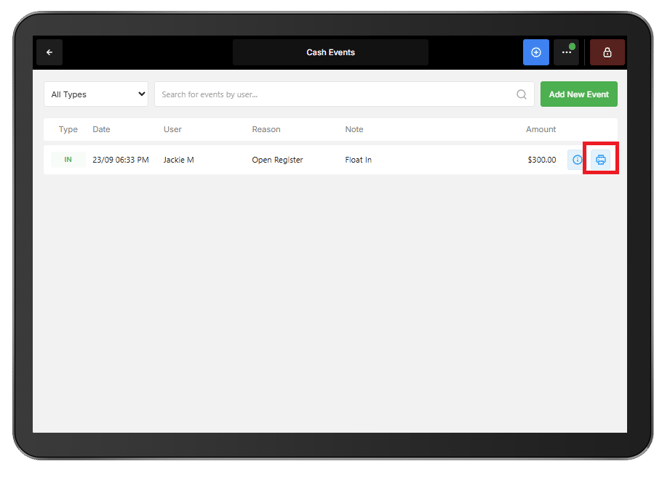
Task: Click the User column header
Action: click(x=172, y=129)
